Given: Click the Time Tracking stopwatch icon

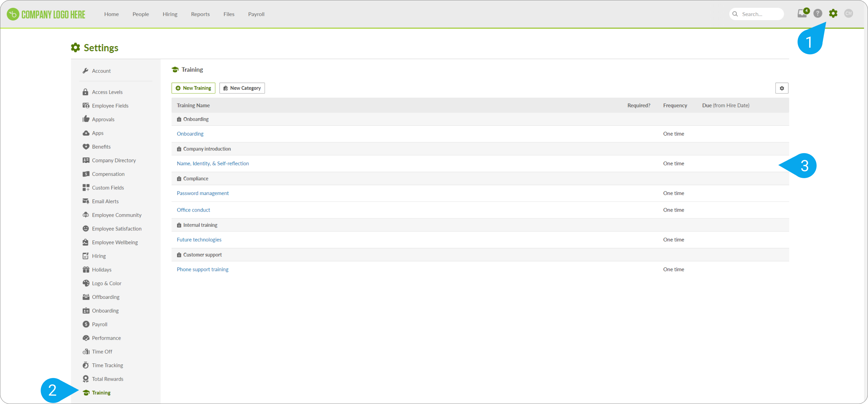Looking at the screenshot, I should (85, 365).
